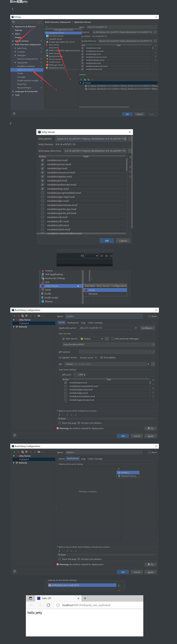This screenshot has width=177, height=644.
Task: Click site info icon before localhost address
Action: pos(58,605)
